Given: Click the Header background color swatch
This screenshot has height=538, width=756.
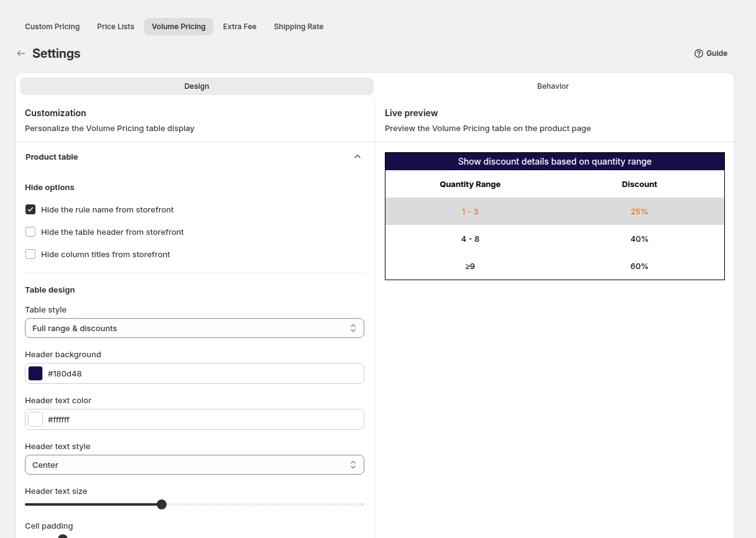Looking at the screenshot, I should click(35, 373).
